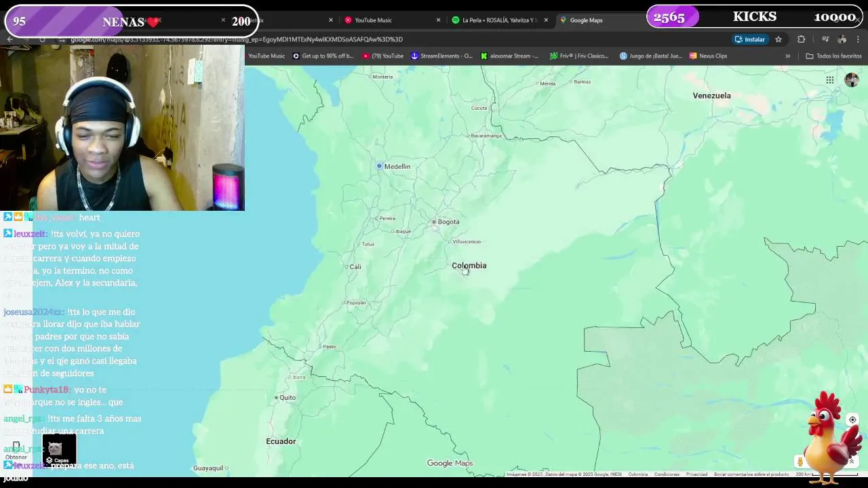Go back using the browser back arrow
The height and width of the screenshot is (488, 868).
pyautogui.click(x=9, y=39)
